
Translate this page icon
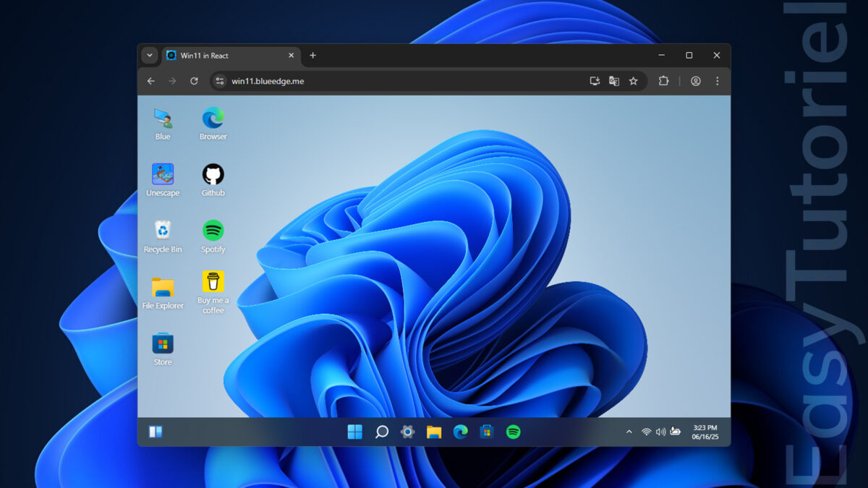point(614,81)
